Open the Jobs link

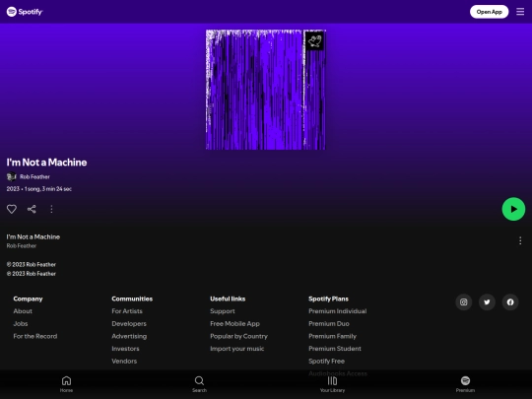[21, 324]
